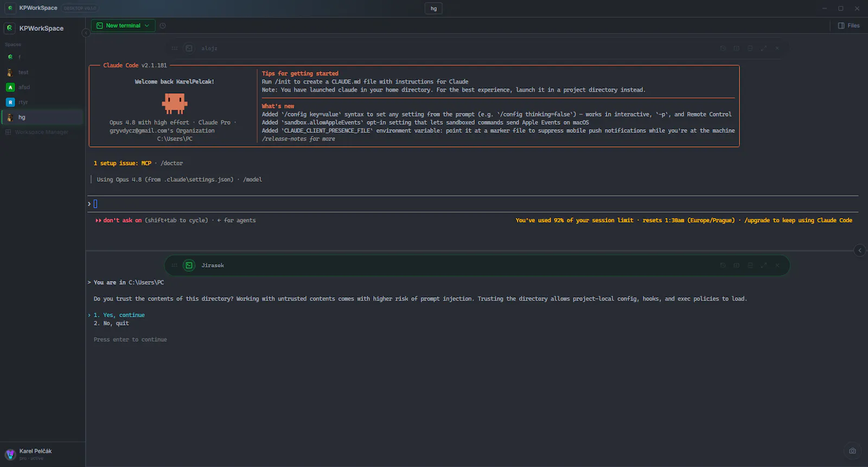Image resolution: width=868 pixels, height=467 pixels.
Task: Open the Files panel
Action: (849, 25)
